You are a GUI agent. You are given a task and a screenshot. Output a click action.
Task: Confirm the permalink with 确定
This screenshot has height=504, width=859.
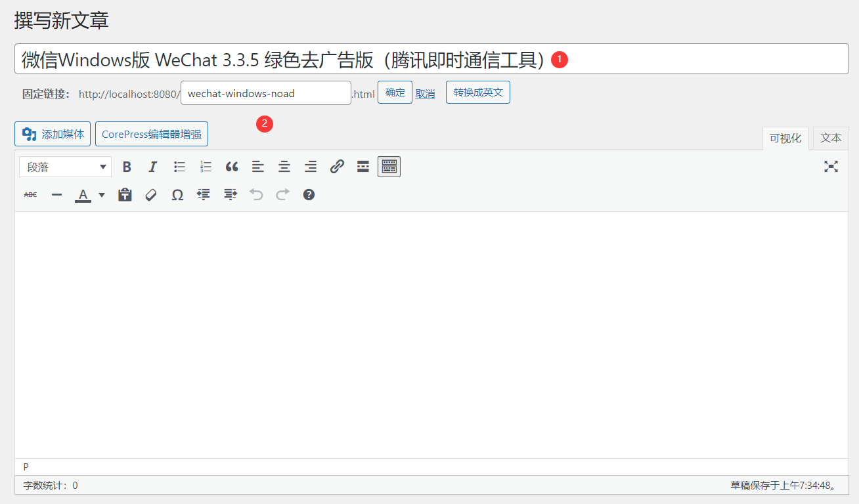395,93
